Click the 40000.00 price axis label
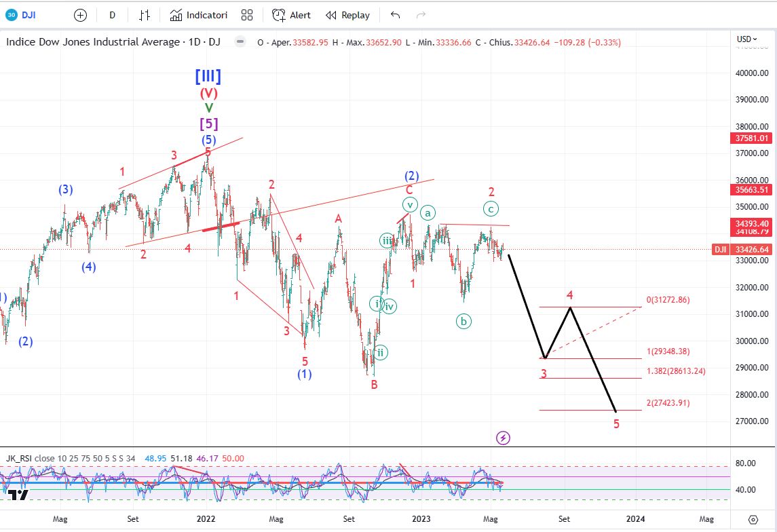Image resolution: width=777 pixels, height=532 pixels. pyautogui.click(x=752, y=73)
